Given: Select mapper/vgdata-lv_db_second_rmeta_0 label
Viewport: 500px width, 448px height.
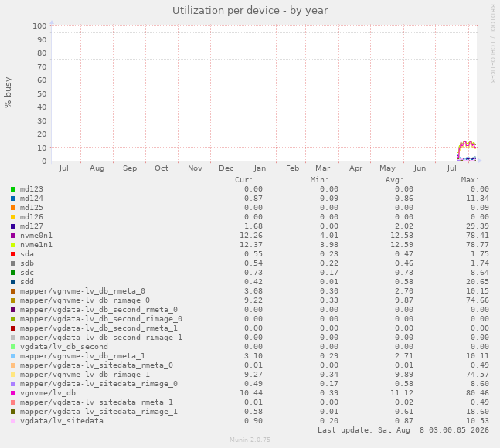Looking at the screenshot, I should point(99,310).
